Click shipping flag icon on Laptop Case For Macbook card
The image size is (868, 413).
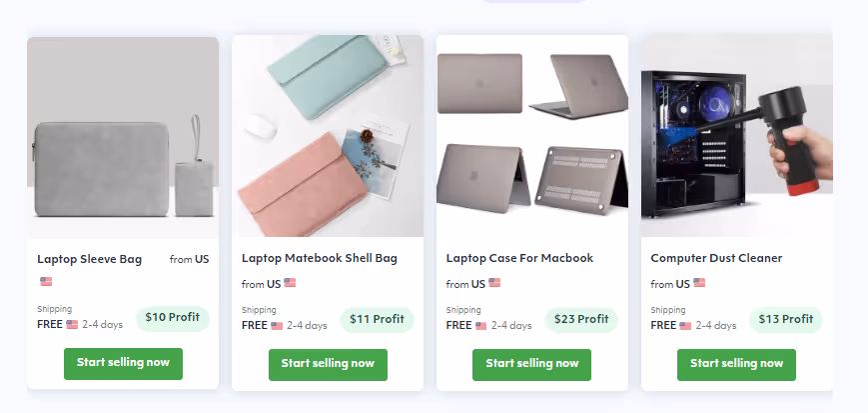(481, 326)
